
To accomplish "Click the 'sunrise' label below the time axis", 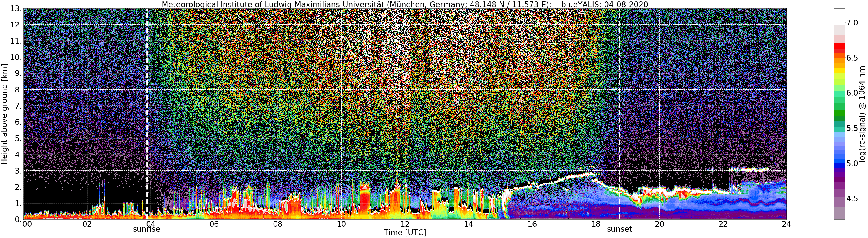I will click(147, 229).
